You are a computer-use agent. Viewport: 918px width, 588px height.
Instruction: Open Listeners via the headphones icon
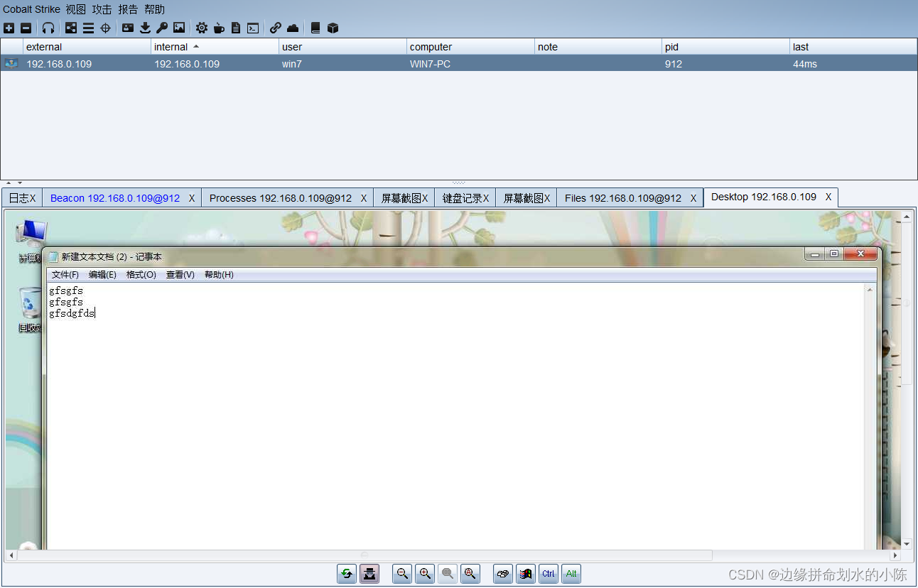point(48,28)
